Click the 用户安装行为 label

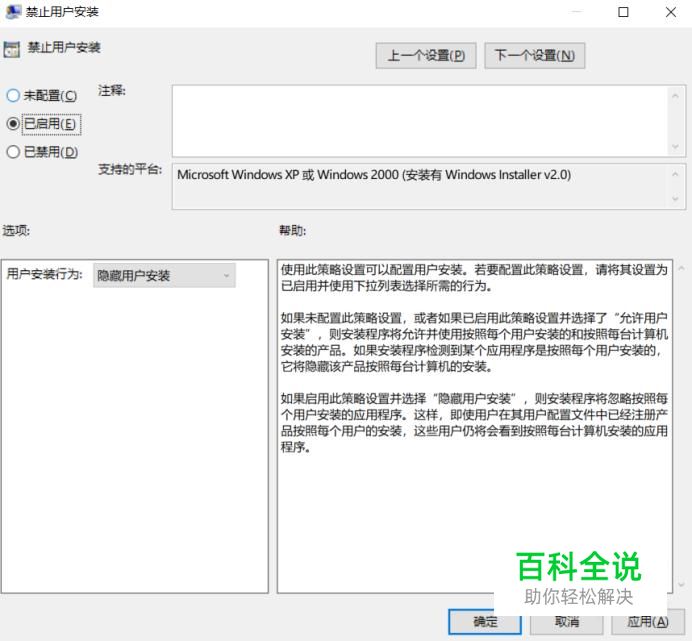pos(45,274)
